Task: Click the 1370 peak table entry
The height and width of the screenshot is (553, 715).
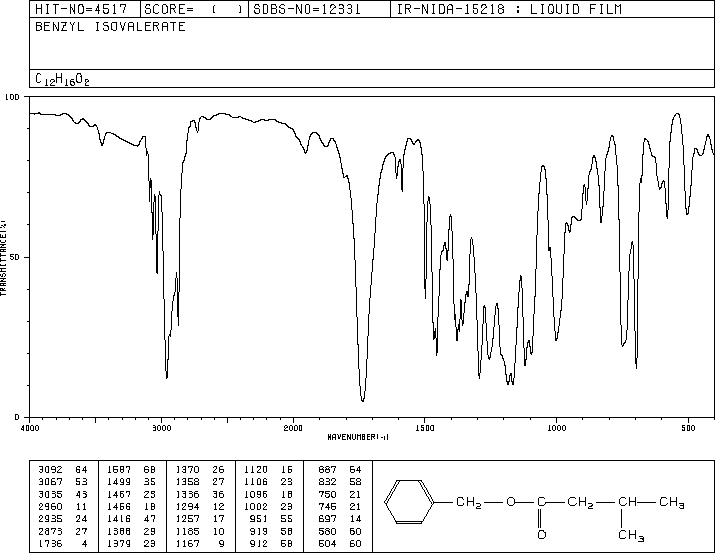Action: 200,470
